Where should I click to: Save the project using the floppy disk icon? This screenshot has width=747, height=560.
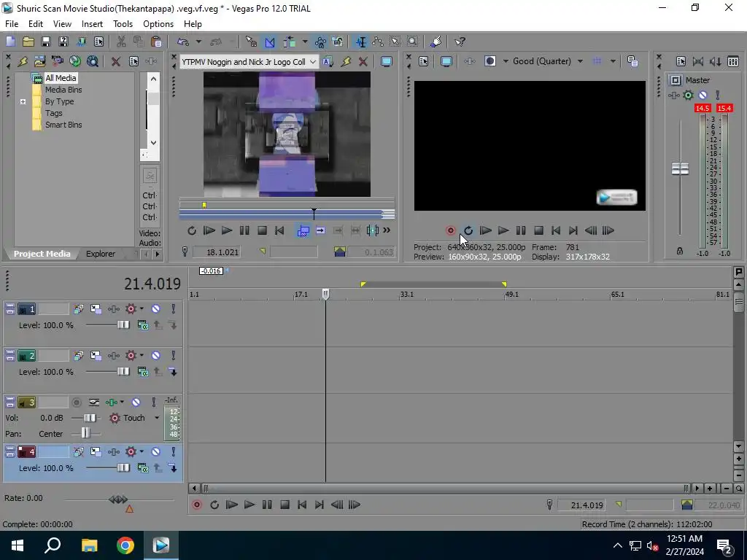(46, 42)
